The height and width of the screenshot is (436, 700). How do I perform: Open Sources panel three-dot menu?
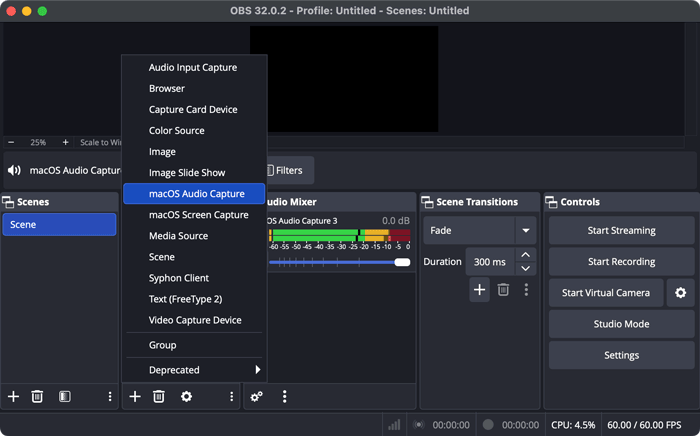click(231, 396)
